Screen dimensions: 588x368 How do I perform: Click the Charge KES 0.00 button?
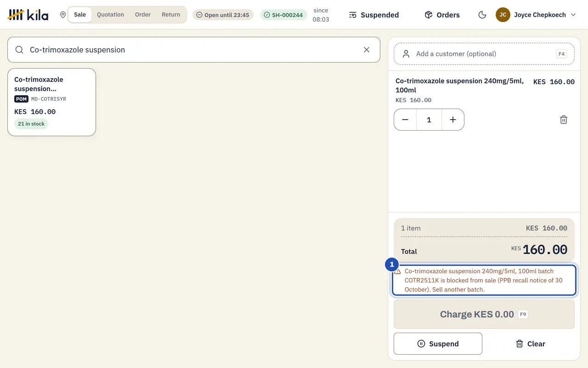click(x=484, y=314)
